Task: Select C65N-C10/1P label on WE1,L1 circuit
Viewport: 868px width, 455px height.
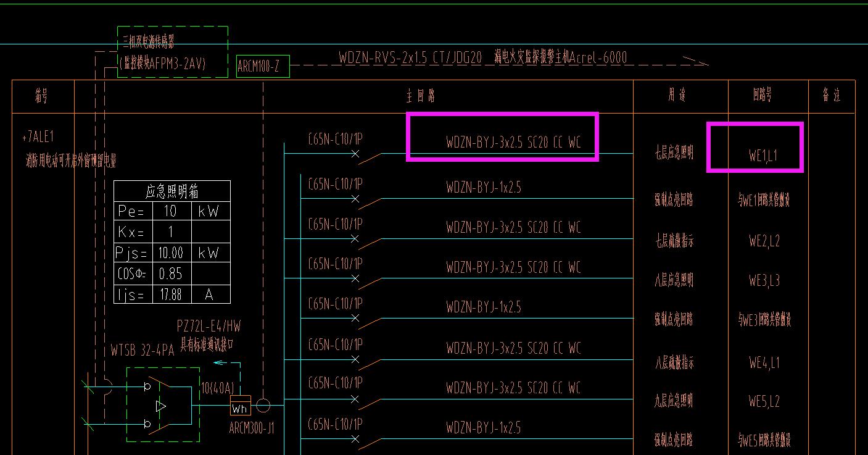Action: coord(335,140)
